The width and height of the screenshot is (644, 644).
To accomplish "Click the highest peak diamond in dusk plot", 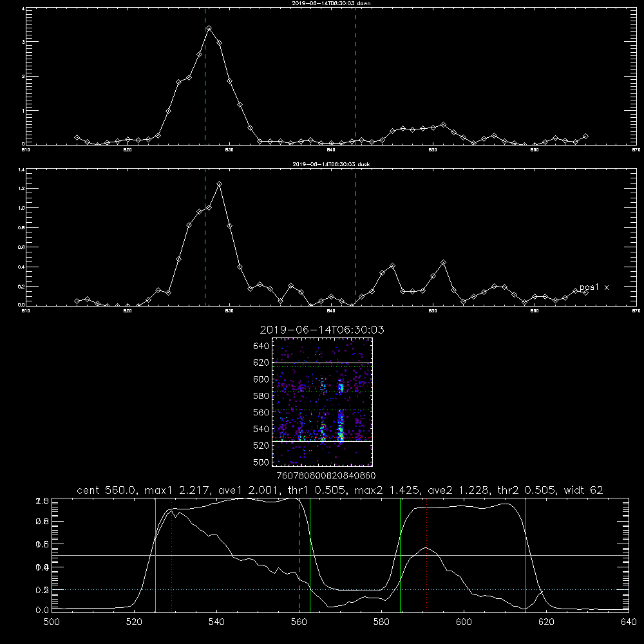I will click(220, 184).
